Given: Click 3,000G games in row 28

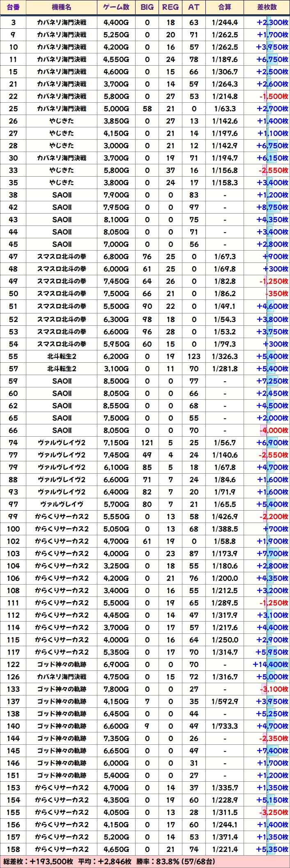Looking at the screenshot, I should point(116,145).
